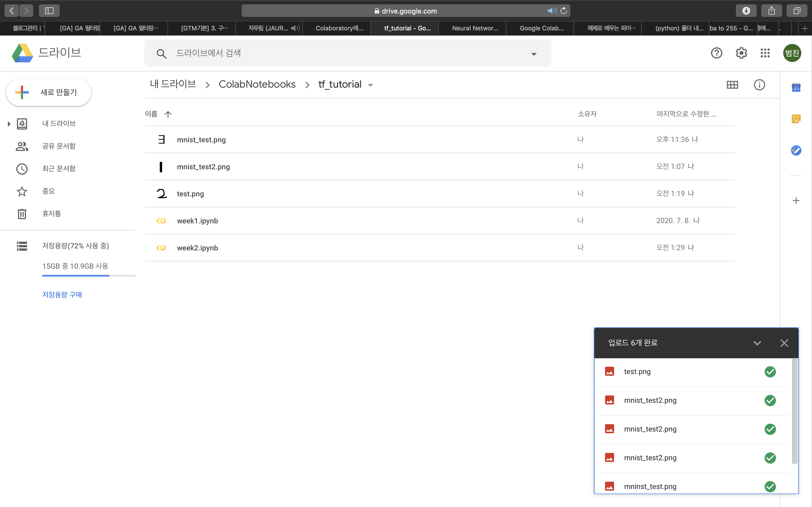Open Google Calendar side panel icon

[796, 88]
